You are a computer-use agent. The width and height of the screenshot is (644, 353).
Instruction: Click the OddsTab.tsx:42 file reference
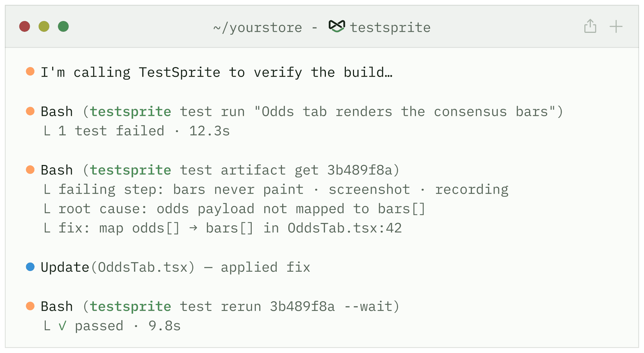[345, 228]
